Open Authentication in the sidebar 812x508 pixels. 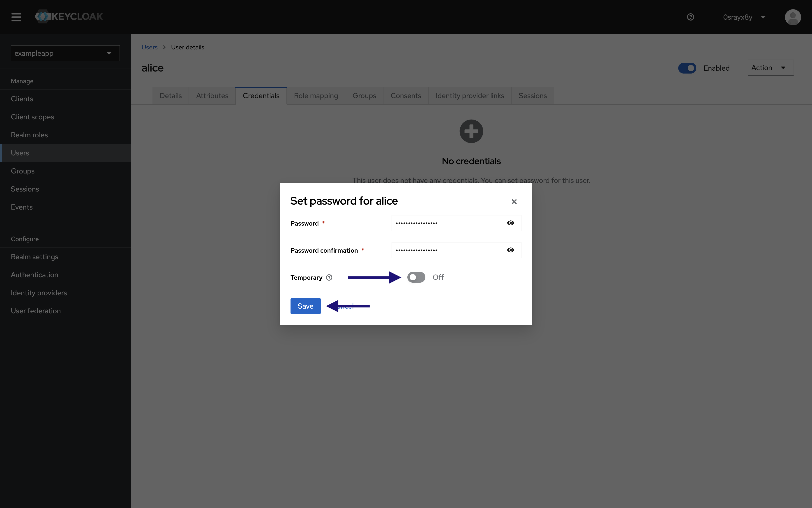point(65,275)
